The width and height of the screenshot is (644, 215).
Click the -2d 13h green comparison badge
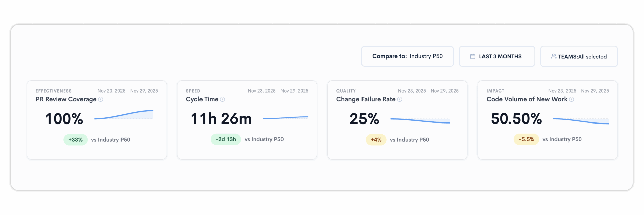click(226, 139)
